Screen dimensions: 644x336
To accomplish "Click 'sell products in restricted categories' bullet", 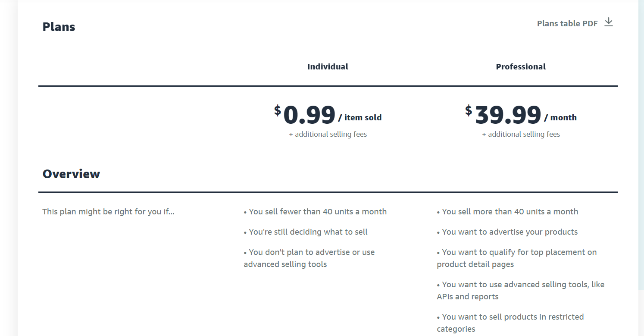I will point(510,323).
